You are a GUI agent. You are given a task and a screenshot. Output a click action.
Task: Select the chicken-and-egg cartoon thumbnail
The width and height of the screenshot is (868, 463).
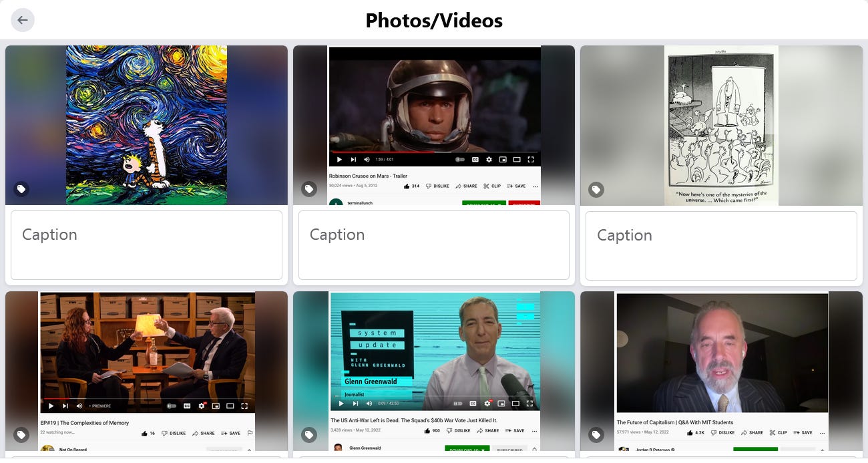click(x=721, y=126)
